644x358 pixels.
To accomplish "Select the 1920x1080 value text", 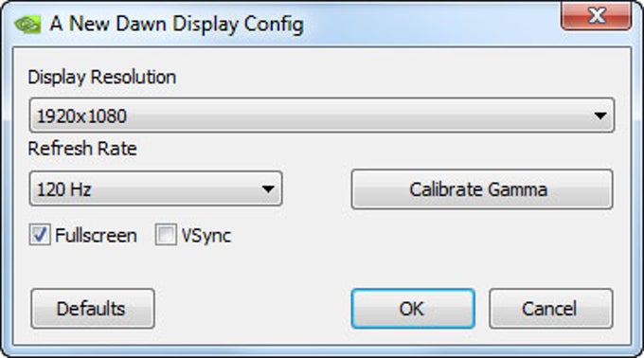I will 81,116.
